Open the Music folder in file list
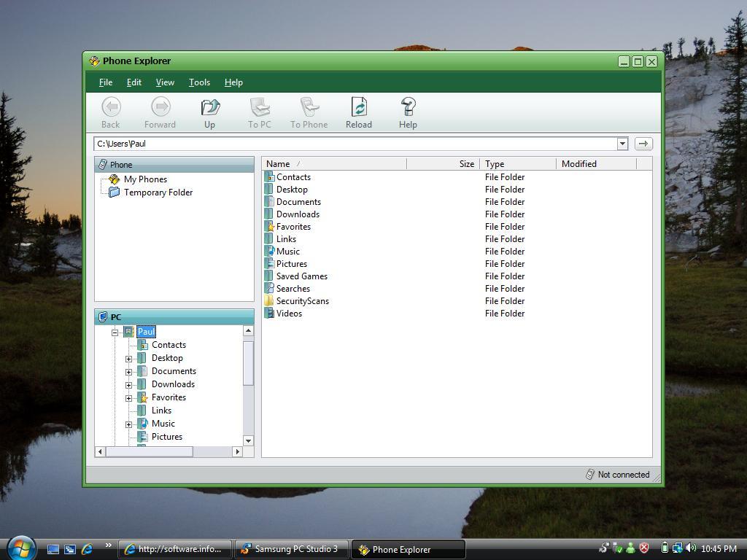The width and height of the screenshot is (747, 560). click(288, 251)
